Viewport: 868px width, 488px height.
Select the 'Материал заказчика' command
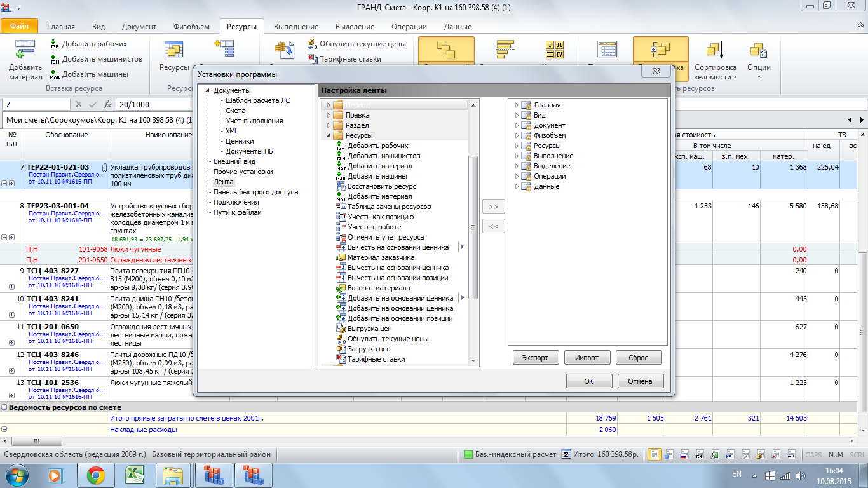[375, 257]
